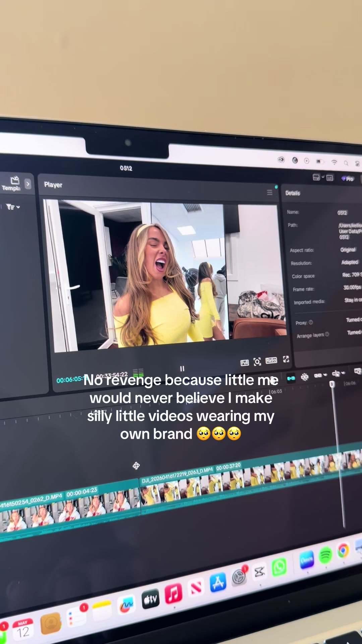362x644 pixels.
Task: Open the Player panel hamburger menu
Action: pos(269,192)
